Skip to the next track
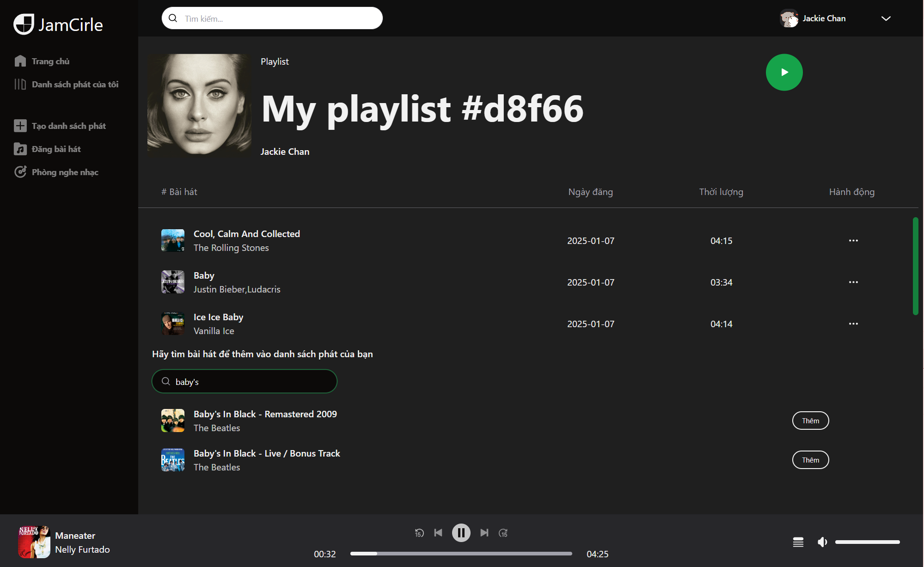Viewport: 924px width, 567px height. point(484,532)
